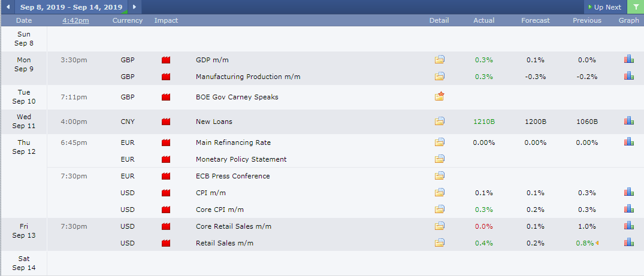This screenshot has width=644, height=276.
Task: Click the Up Next button
Action: [605, 7]
